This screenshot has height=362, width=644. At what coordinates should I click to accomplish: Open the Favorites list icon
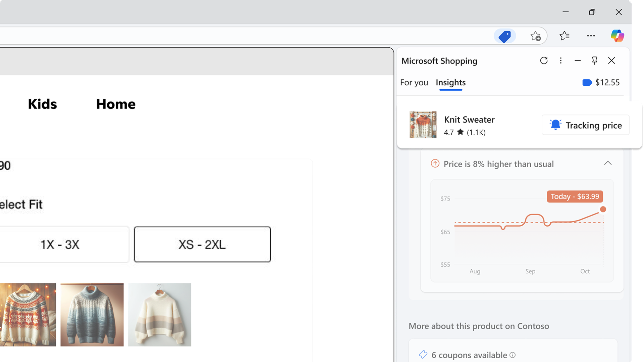565,36
